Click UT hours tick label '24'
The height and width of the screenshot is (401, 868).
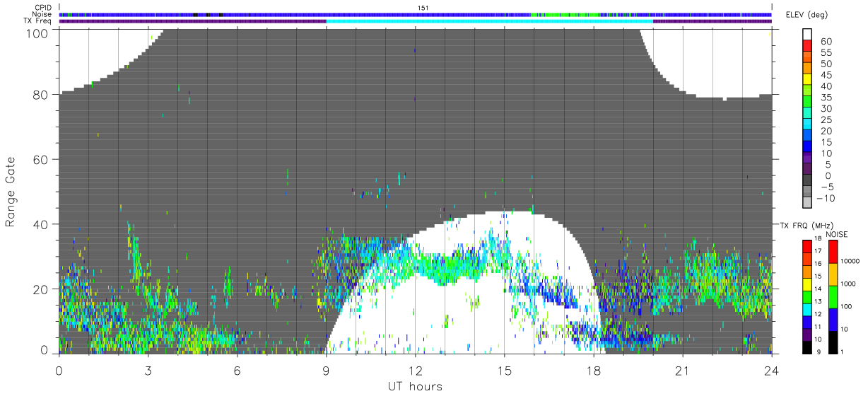pyautogui.click(x=772, y=371)
